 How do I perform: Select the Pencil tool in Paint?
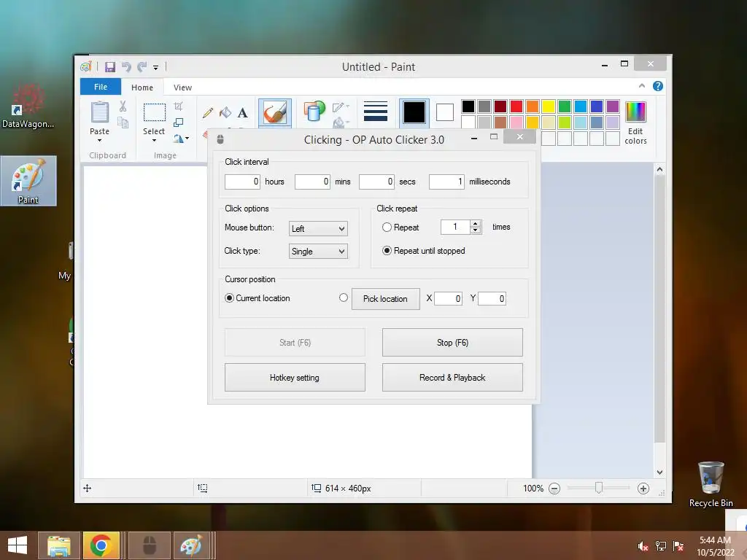(208, 113)
